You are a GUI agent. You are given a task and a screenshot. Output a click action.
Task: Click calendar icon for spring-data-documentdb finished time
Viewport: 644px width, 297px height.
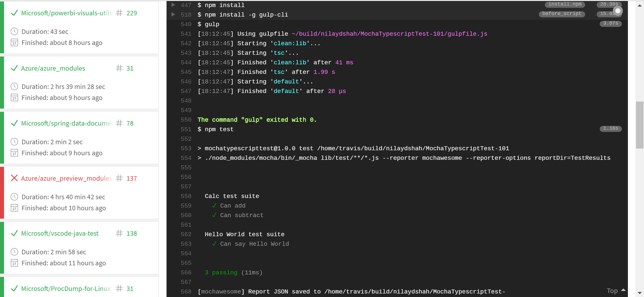[14, 153]
